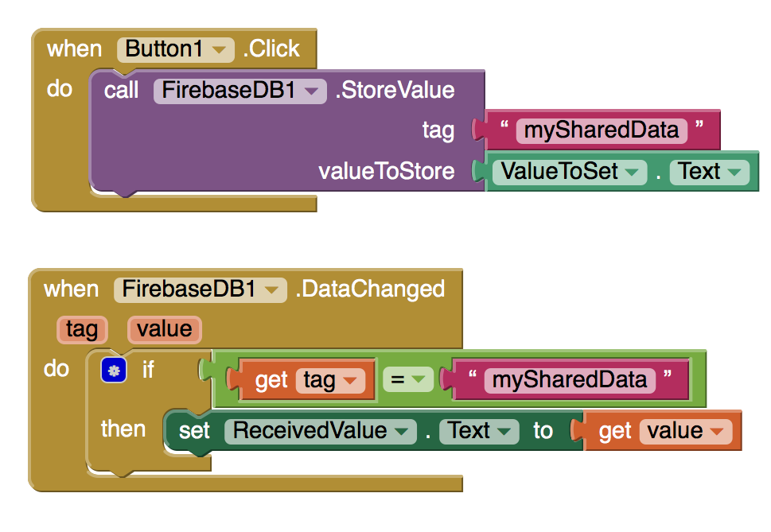Open the get value variable dropdown
The width and height of the screenshot is (771, 532).
(686, 431)
